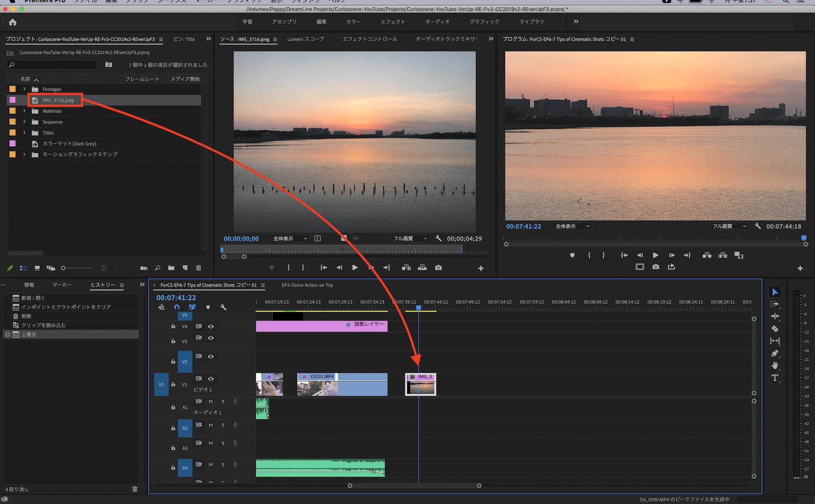Select the Type tool

coord(775,378)
